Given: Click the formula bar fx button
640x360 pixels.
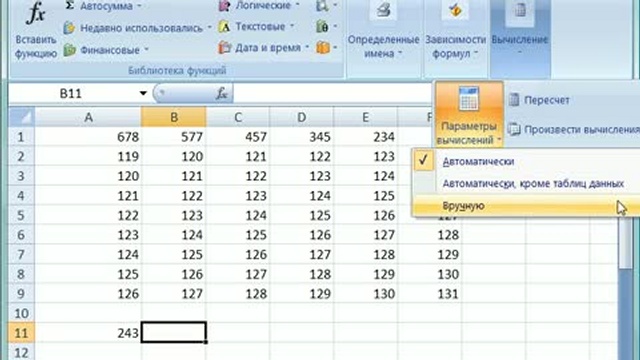Looking at the screenshot, I should pos(221,93).
